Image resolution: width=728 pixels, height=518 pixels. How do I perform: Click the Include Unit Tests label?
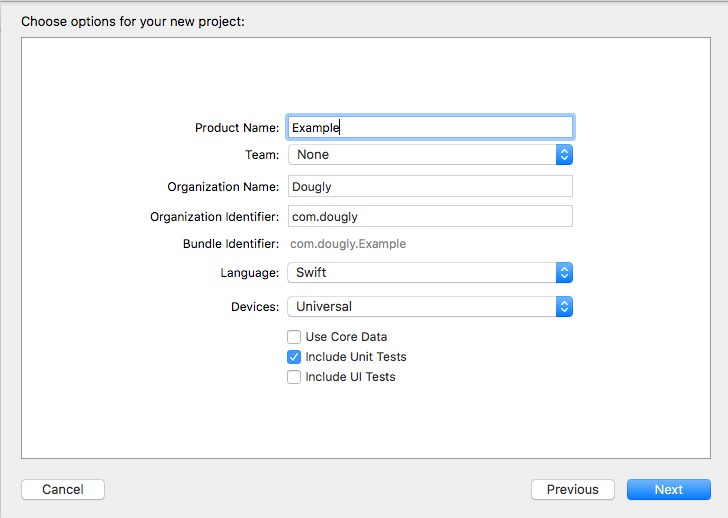click(356, 356)
